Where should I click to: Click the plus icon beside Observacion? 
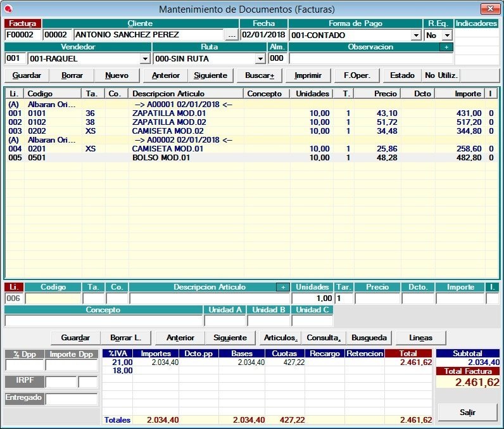(x=446, y=47)
